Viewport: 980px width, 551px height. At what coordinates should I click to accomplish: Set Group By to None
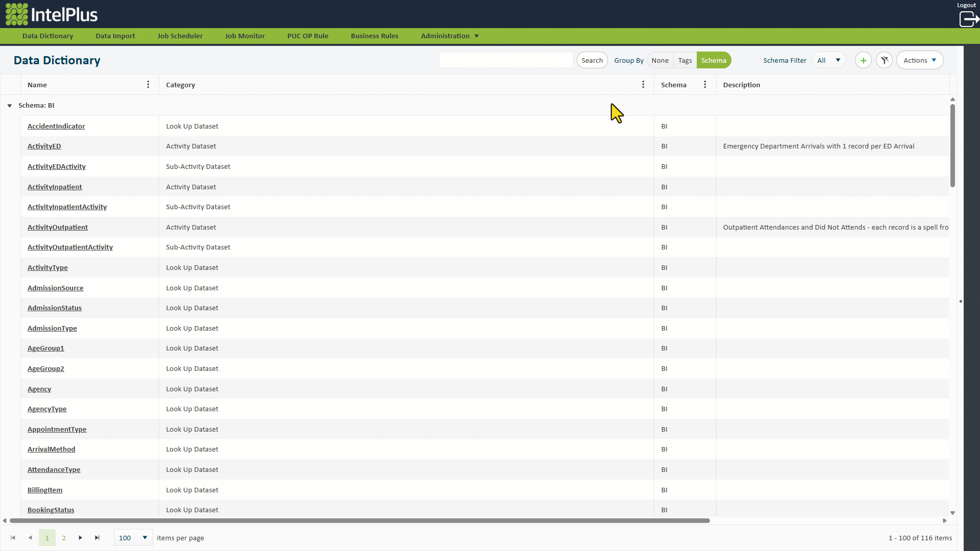tap(659, 60)
